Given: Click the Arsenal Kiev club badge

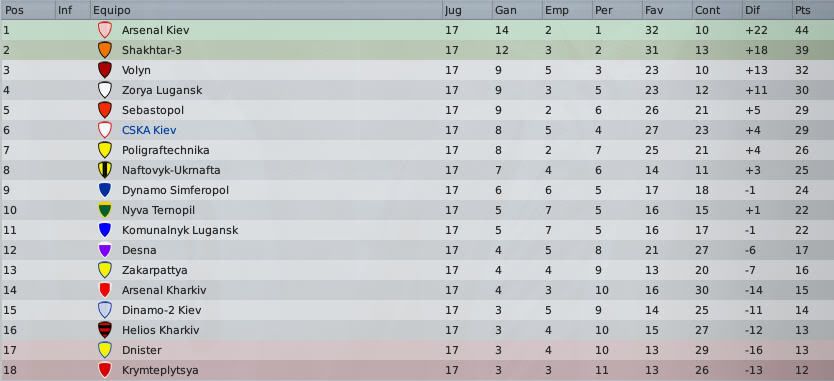Looking at the screenshot, I should 105,30.
